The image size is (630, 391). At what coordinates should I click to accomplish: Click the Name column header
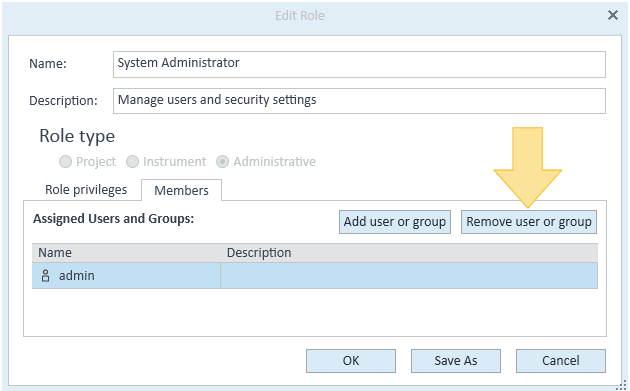point(126,253)
